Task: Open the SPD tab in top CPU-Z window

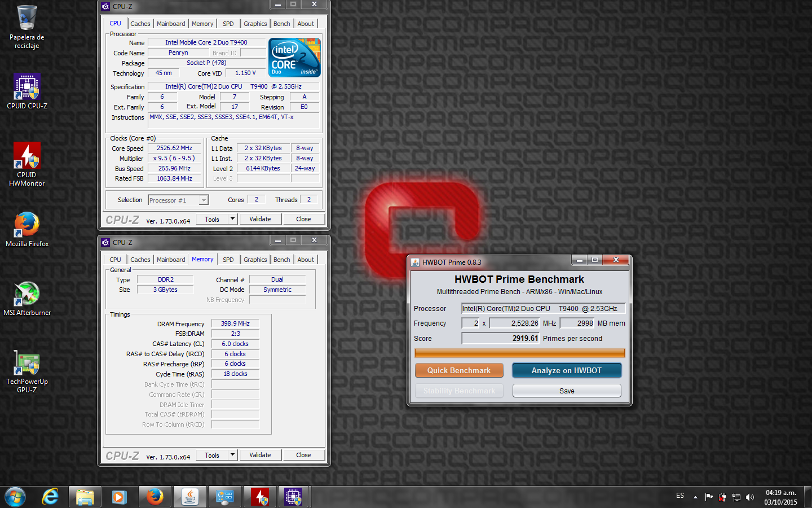Action: [x=228, y=24]
